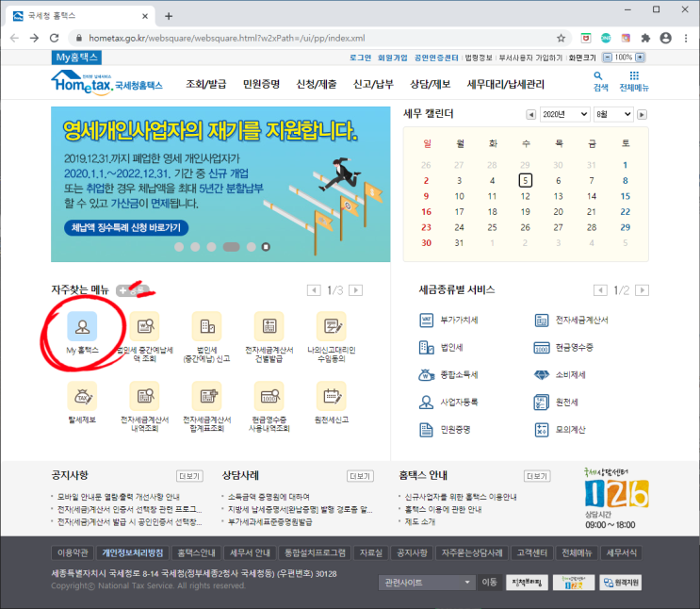The width and height of the screenshot is (700, 609).
Task: Expand the 관련사이트 dropdown
Action: [x=427, y=583]
